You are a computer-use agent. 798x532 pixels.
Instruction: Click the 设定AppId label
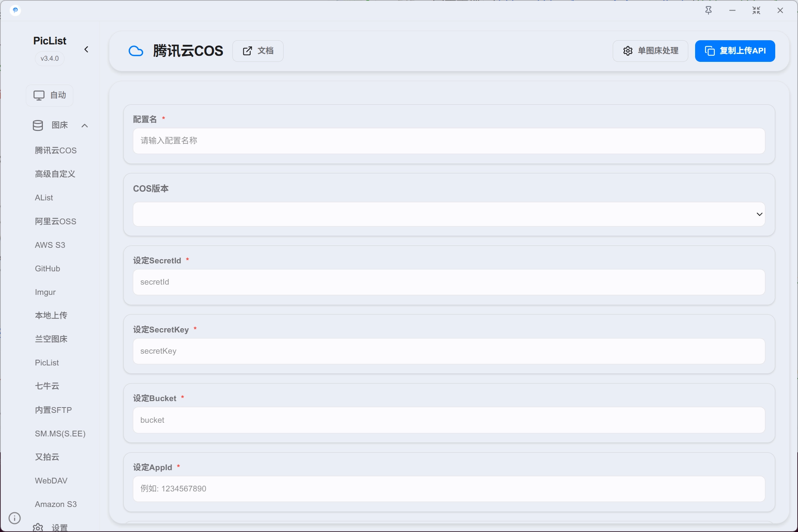click(152, 467)
